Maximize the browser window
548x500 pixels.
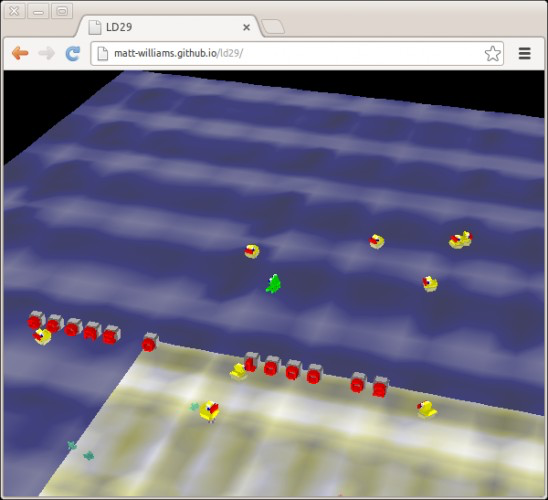tap(62, 11)
